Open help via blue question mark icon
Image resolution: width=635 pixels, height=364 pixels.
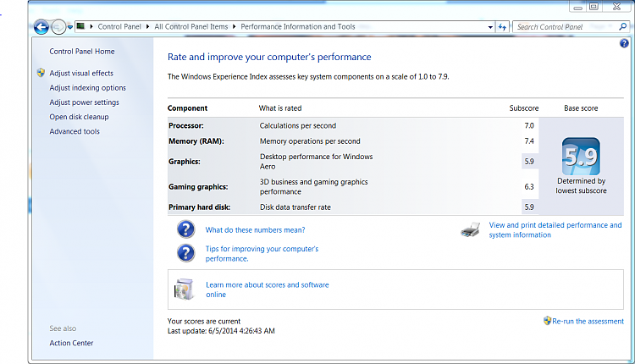click(624, 43)
